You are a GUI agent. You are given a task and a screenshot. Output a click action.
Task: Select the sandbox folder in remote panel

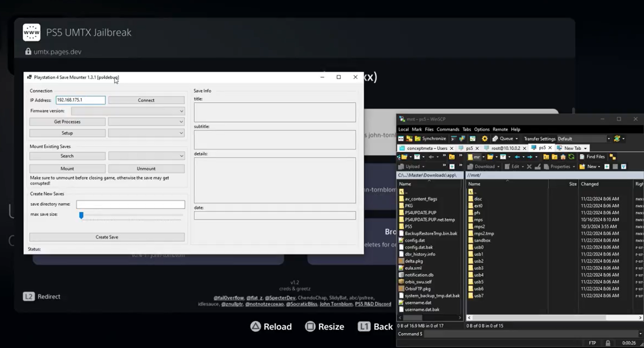(x=482, y=240)
